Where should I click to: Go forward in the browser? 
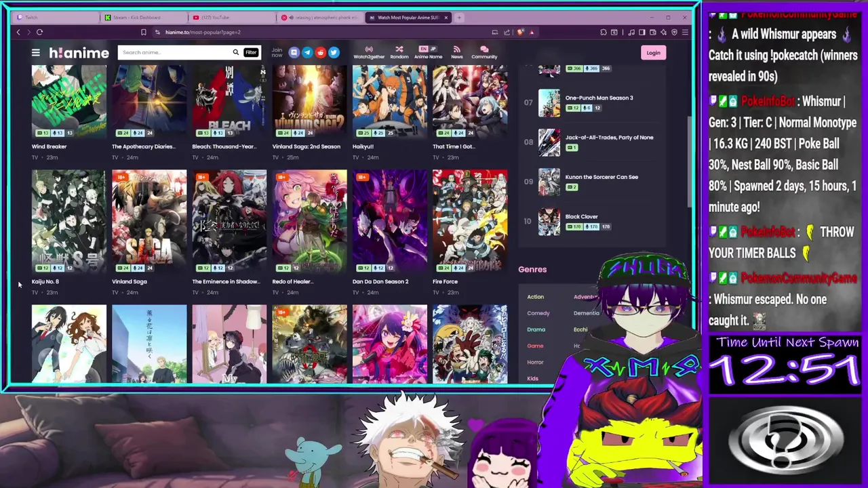click(x=28, y=32)
